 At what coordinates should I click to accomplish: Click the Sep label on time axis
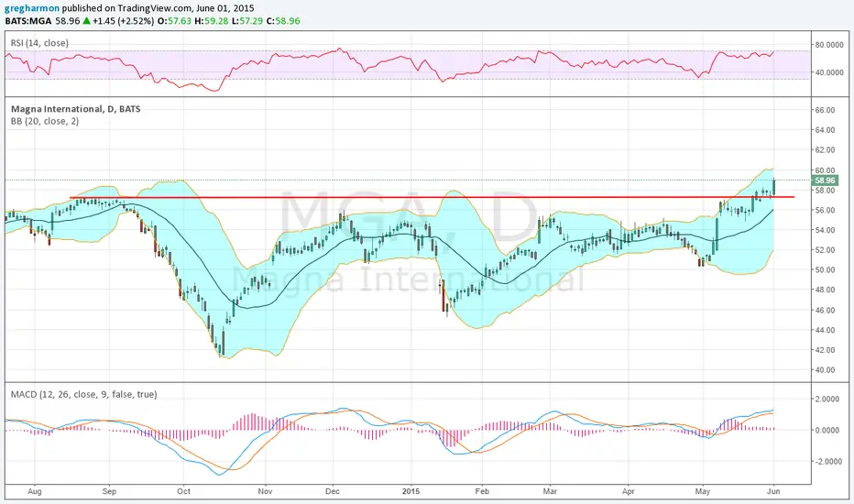pyautogui.click(x=109, y=491)
